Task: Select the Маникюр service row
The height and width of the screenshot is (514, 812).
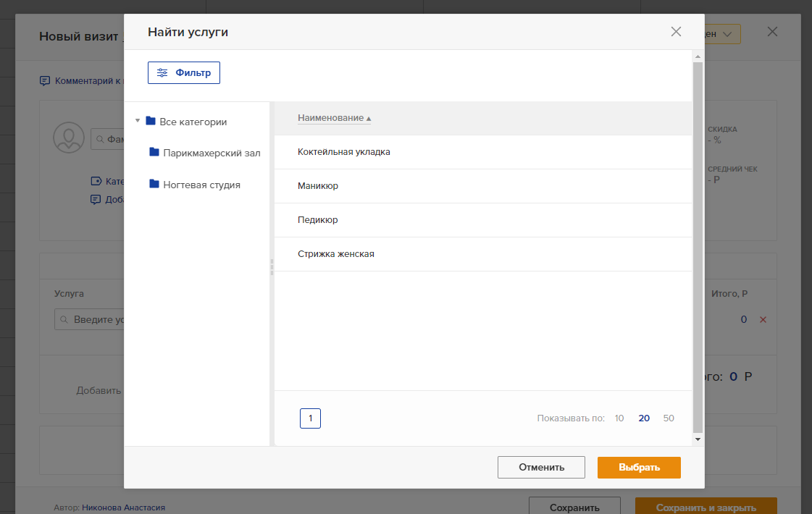Action: pos(482,186)
